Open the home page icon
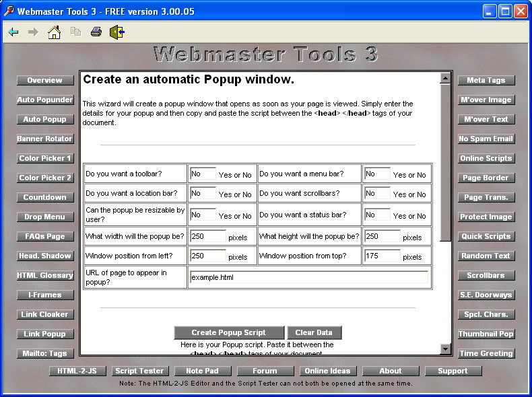 (x=54, y=32)
